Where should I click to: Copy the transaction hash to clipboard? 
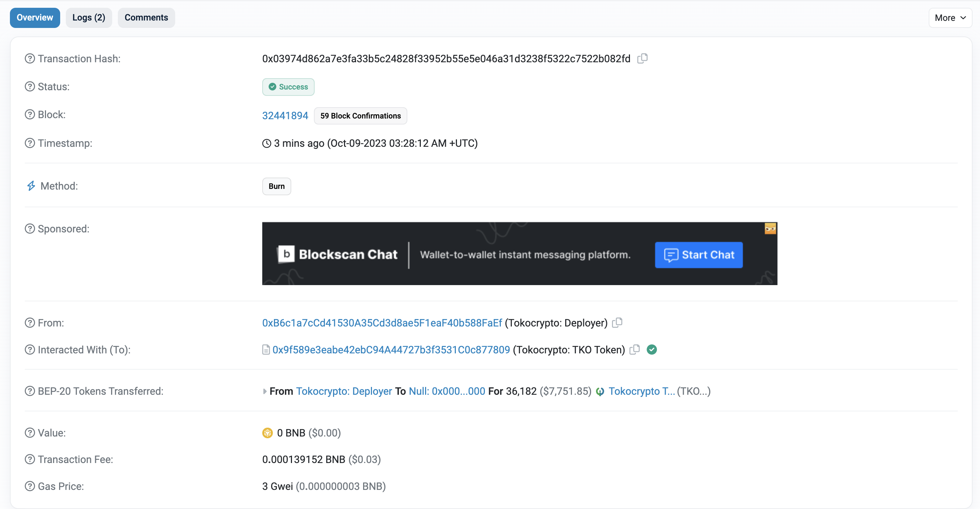(x=643, y=59)
